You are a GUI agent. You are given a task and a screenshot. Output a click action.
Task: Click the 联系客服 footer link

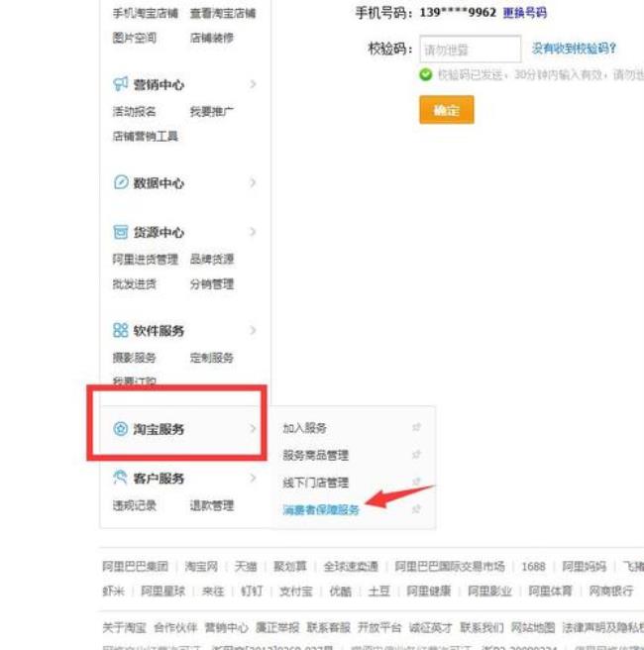(x=329, y=627)
